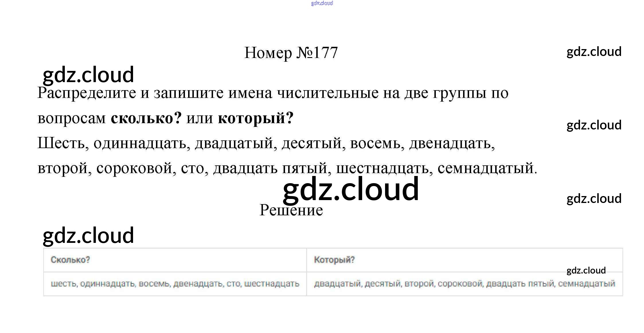This screenshot has height=333, width=644.
Task: Click the small blue gdz.cloud link at top
Action: coord(322,3)
